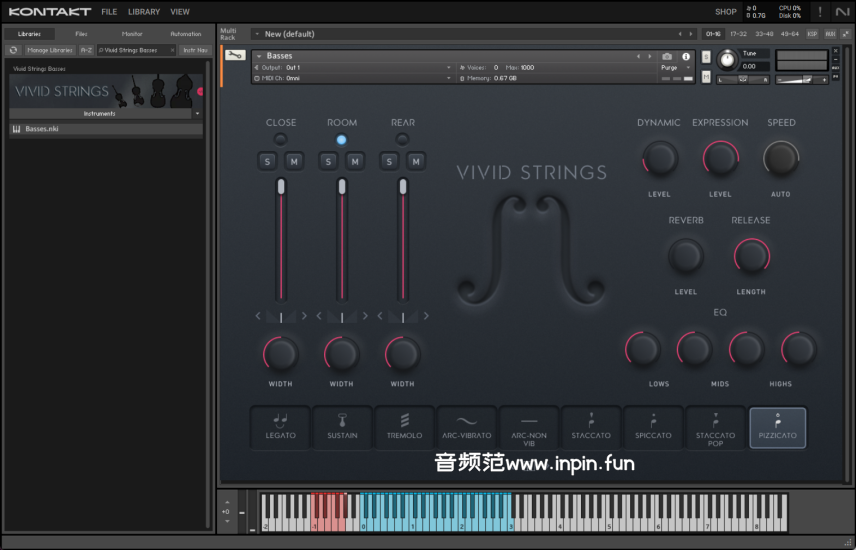This screenshot has width=856, height=550.
Task: Choose the Staccato articulation
Action: (591, 427)
